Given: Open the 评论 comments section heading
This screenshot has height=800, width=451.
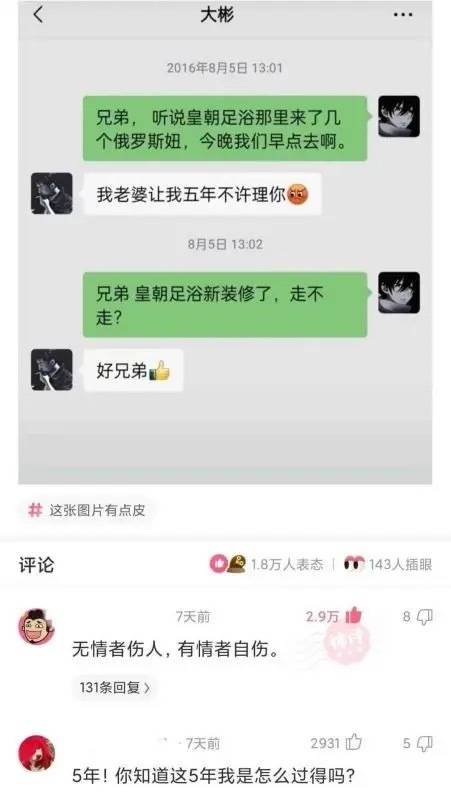Looking at the screenshot, I should [36, 565].
